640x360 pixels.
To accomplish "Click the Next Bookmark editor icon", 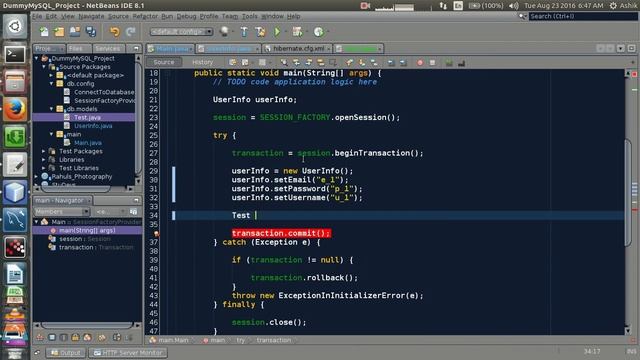I will tap(362, 62).
